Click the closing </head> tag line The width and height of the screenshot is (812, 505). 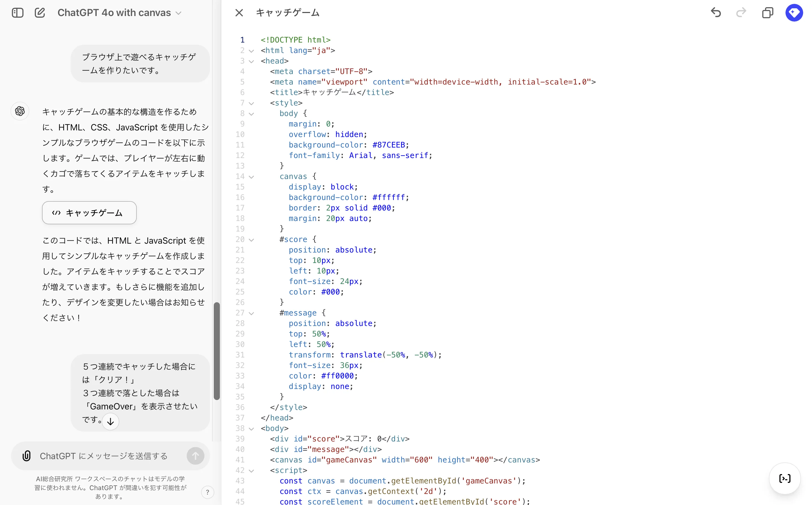point(277,417)
